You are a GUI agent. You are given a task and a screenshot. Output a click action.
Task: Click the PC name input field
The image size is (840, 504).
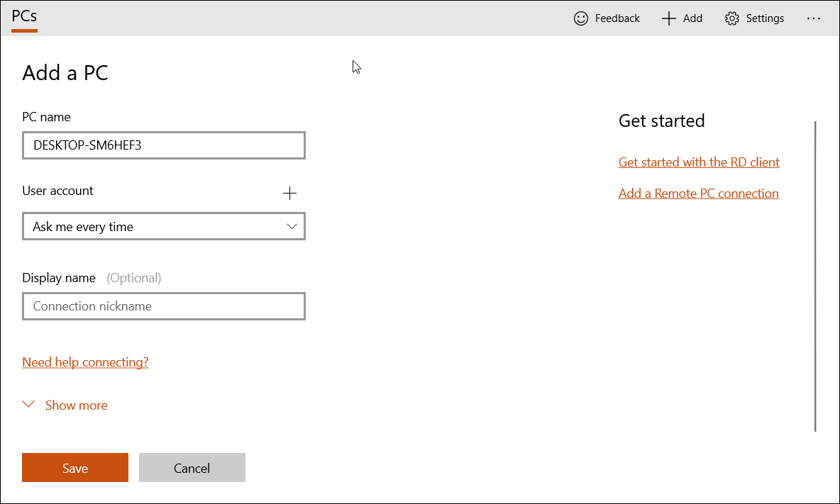click(x=163, y=145)
